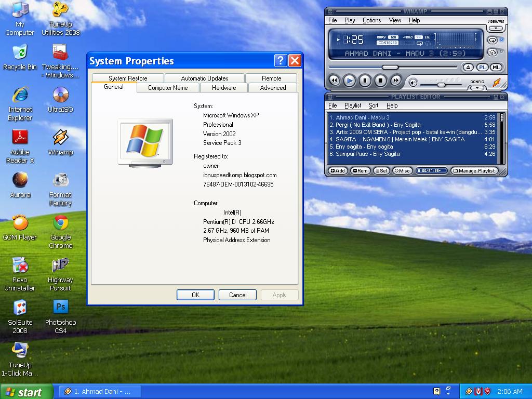Click the playlist editor vertical scrollbar
The image size is (532, 399).
click(x=502, y=138)
